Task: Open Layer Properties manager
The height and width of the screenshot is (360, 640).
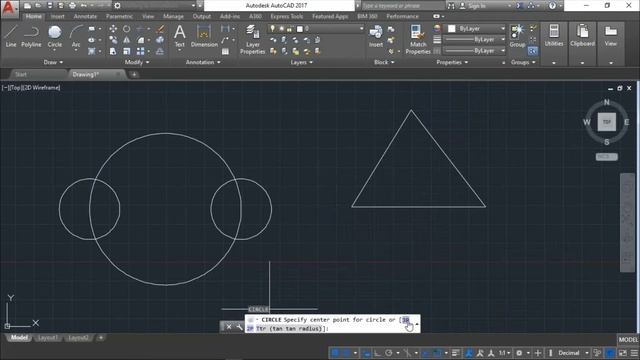Action: [x=252, y=39]
